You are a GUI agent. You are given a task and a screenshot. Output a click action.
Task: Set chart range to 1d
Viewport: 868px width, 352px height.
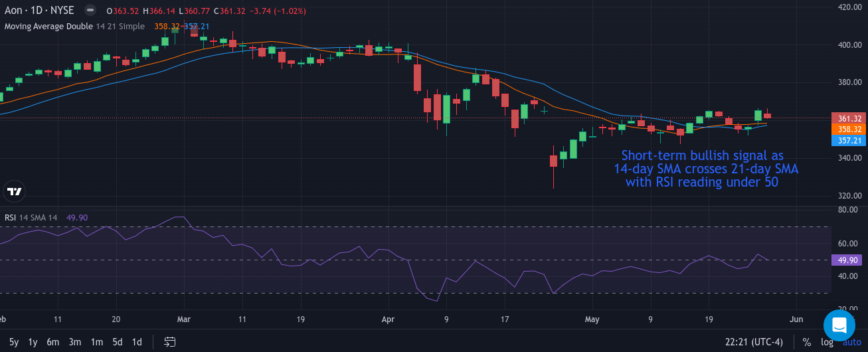(x=137, y=342)
